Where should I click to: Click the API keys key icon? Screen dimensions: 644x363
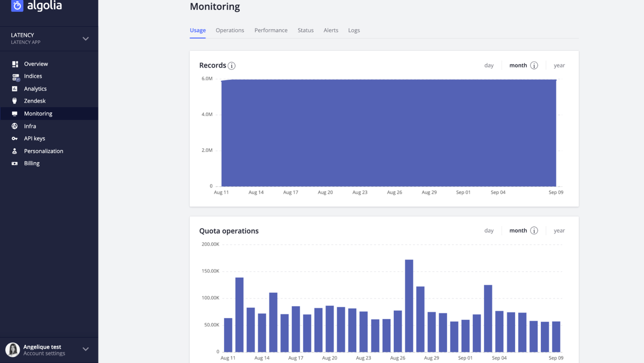pyautogui.click(x=15, y=139)
